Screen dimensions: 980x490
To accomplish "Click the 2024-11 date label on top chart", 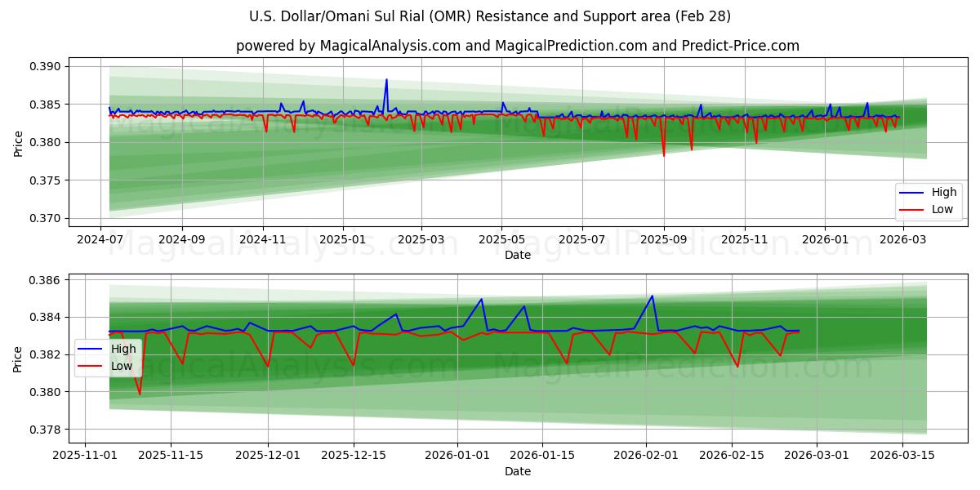I will click(x=262, y=239).
